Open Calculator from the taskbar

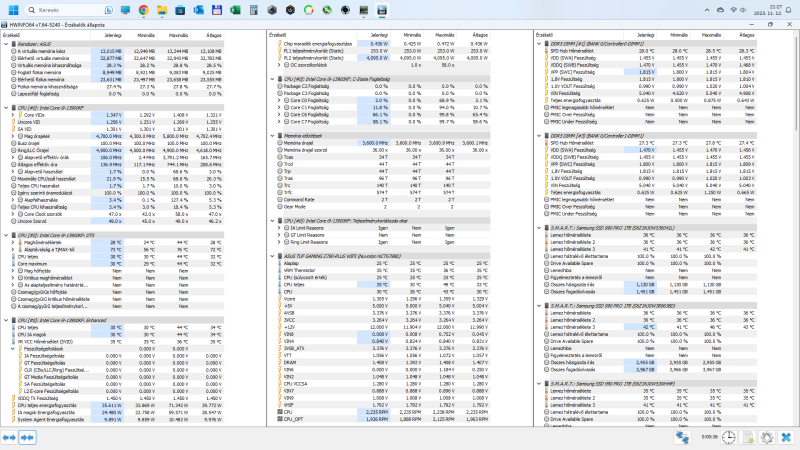pyautogui.click(x=254, y=10)
